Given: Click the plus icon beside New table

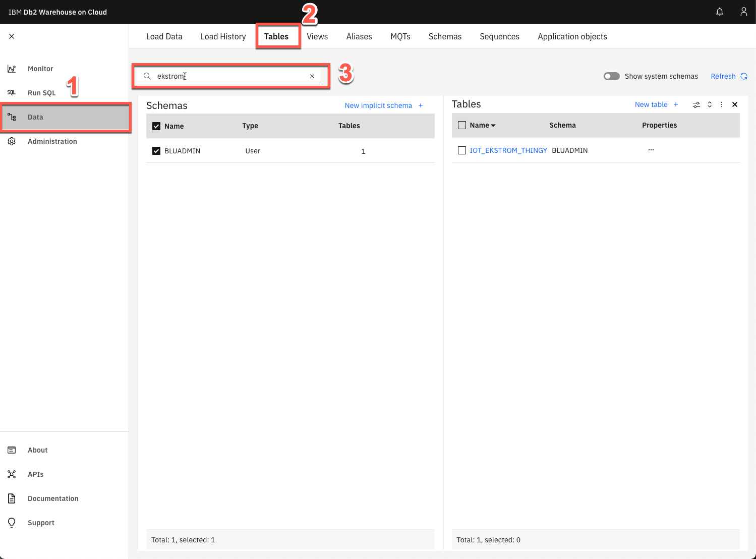Looking at the screenshot, I should click(676, 104).
